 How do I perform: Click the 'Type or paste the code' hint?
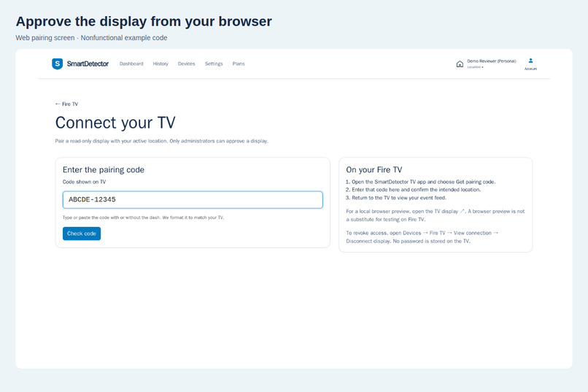tap(143, 218)
